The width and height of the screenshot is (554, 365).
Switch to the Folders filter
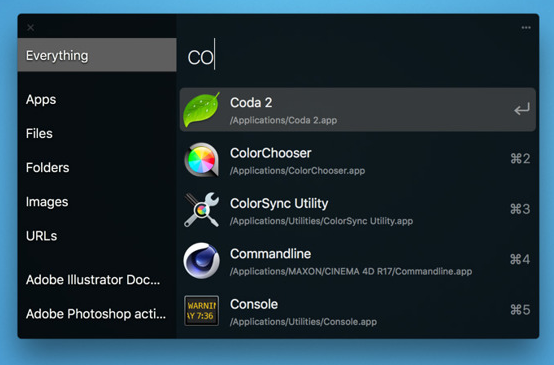[47, 167]
